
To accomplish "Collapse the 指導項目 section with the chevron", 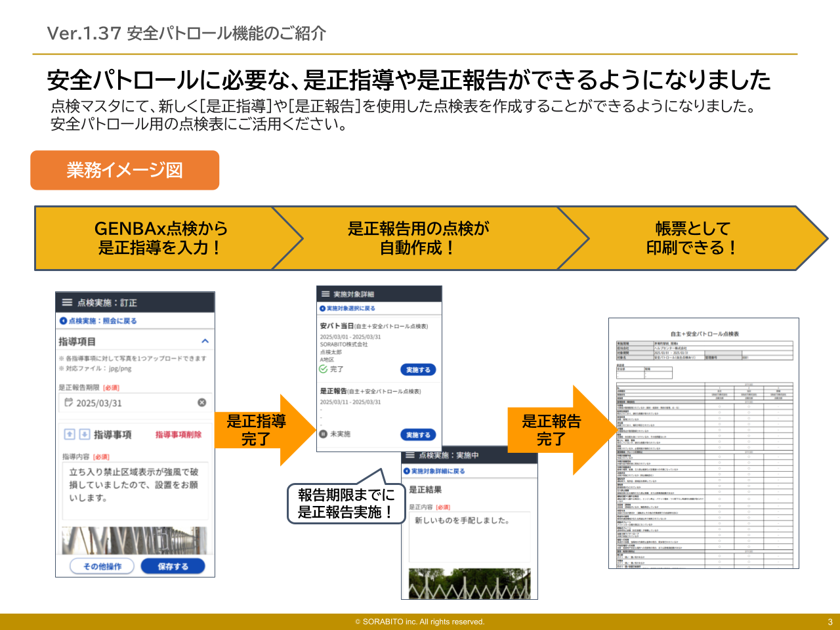I will [205, 341].
